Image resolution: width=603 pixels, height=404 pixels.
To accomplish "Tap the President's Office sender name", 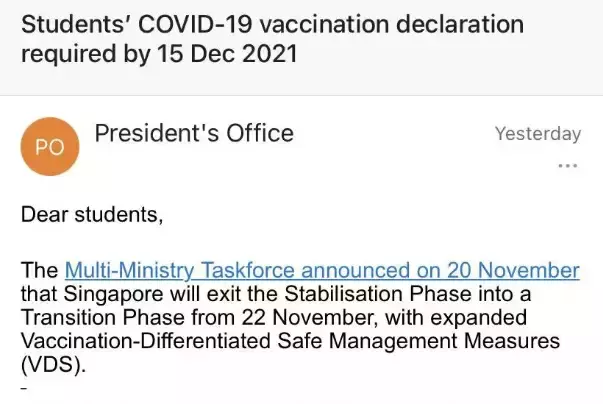I will click(194, 133).
